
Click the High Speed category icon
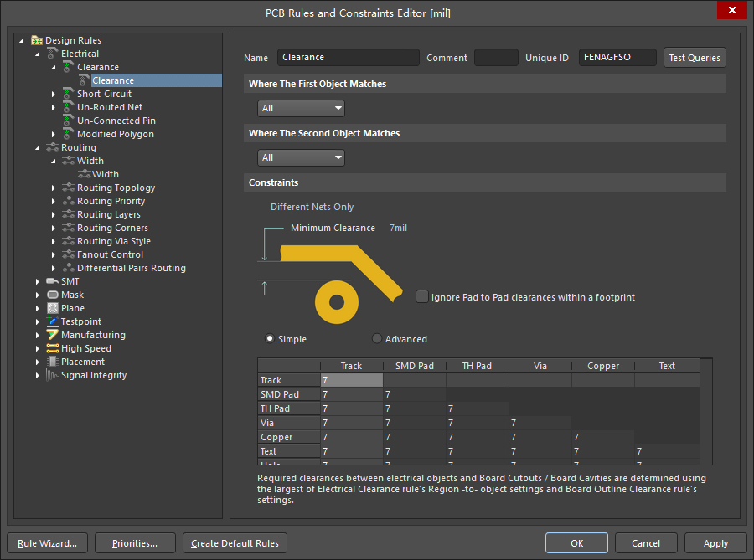(53, 348)
